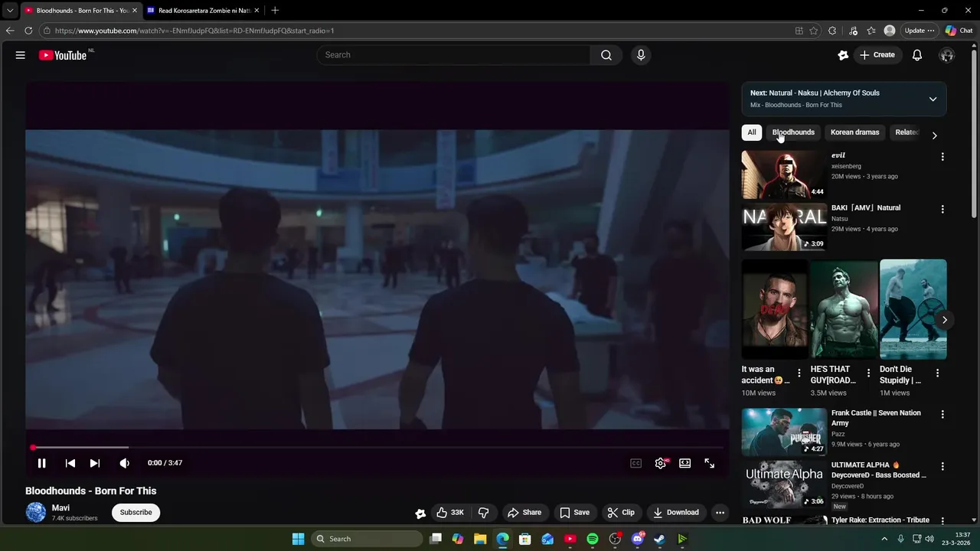
Task: Create new content with Create button
Action: click(877, 55)
